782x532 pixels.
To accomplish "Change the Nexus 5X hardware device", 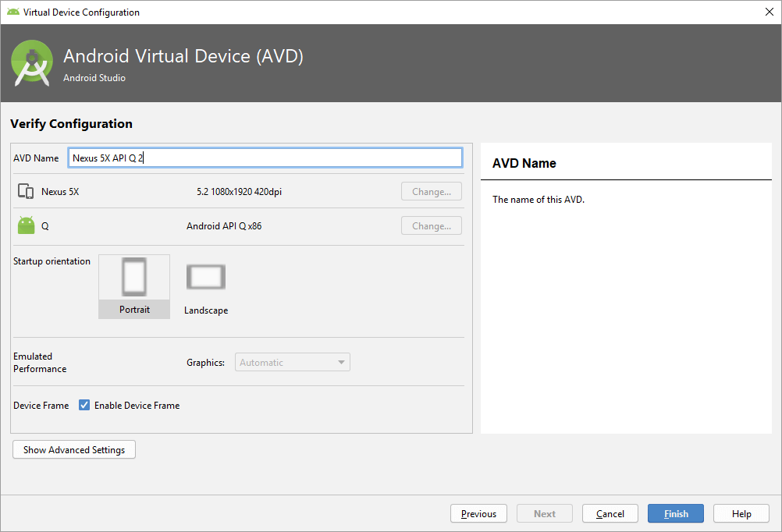I will pyautogui.click(x=432, y=191).
